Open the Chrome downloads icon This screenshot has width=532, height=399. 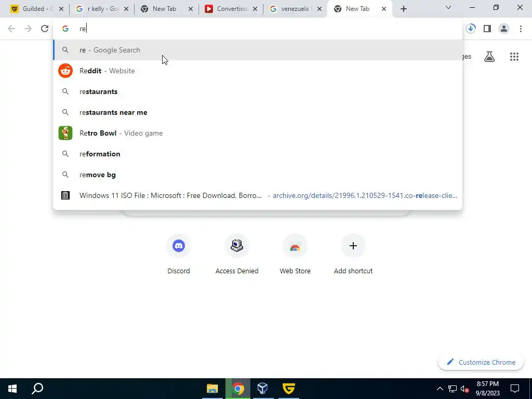(x=471, y=29)
